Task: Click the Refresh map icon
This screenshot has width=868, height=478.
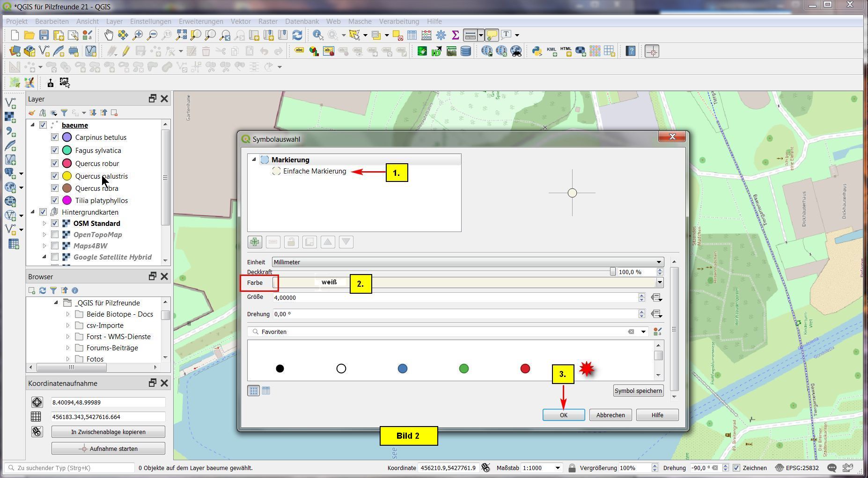Action: pyautogui.click(x=297, y=35)
